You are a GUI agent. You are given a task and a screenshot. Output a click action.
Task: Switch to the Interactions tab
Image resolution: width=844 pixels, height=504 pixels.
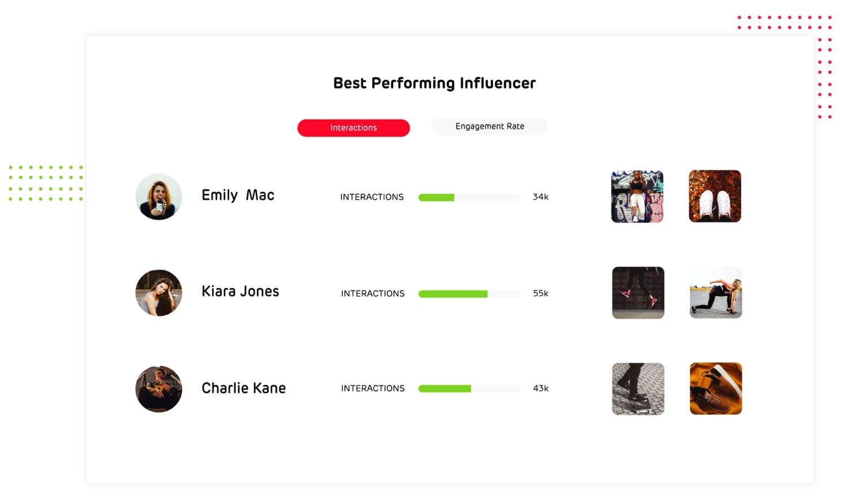tap(353, 128)
